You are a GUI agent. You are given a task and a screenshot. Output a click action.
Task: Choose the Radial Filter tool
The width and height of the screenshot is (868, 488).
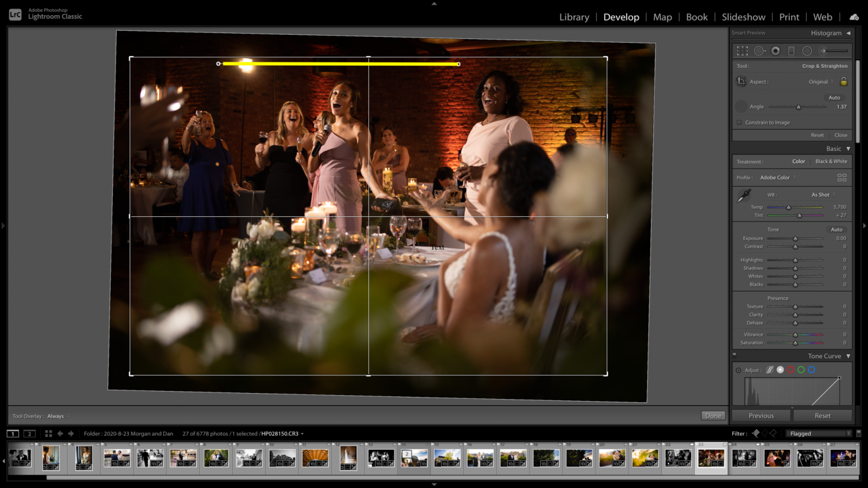(x=807, y=50)
